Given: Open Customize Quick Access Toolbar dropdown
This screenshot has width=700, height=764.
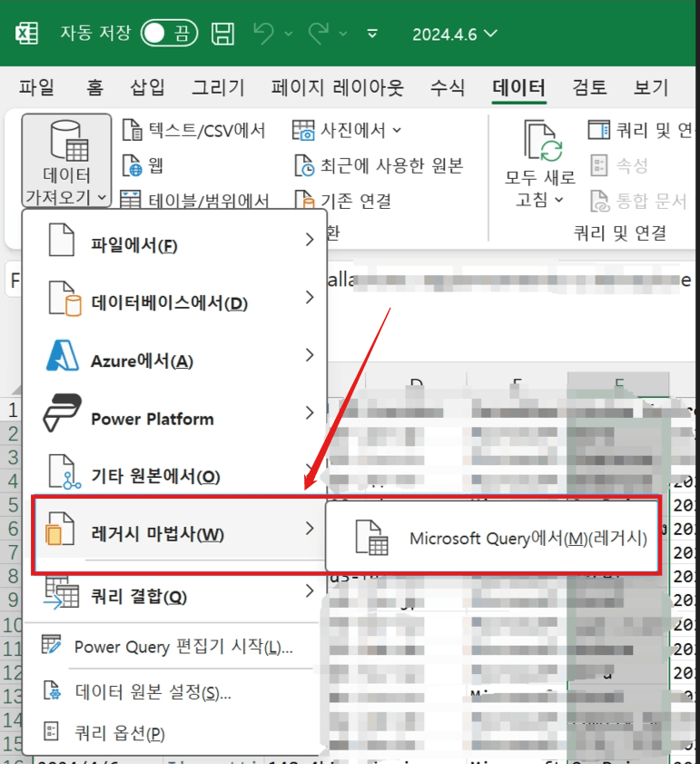Looking at the screenshot, I should click(x=372, y=34).
